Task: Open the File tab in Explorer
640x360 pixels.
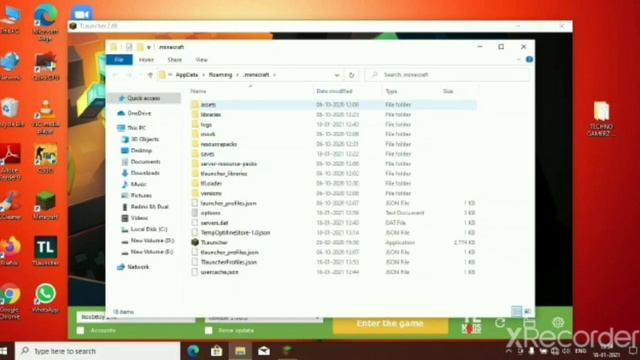Action: [119, 60]
